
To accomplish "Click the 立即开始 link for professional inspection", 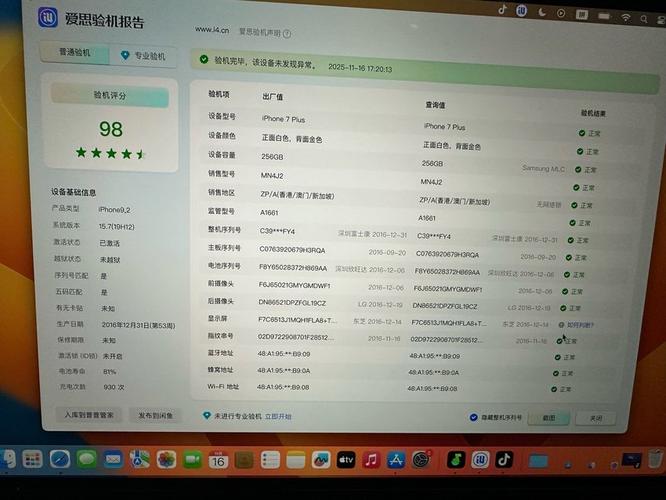I will coord(278,416).
